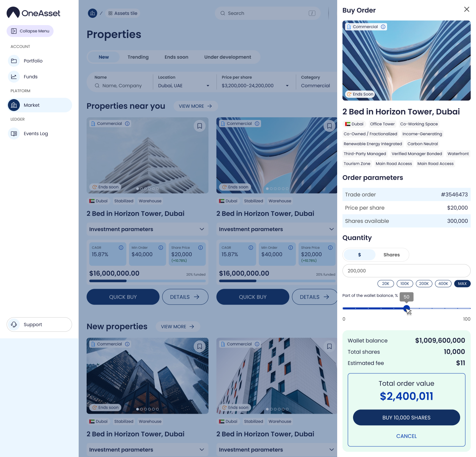Switch to the Ends soon tab
Image resolution: width=476 pixels, height=457 pixels.
click(x=176, y=57)
